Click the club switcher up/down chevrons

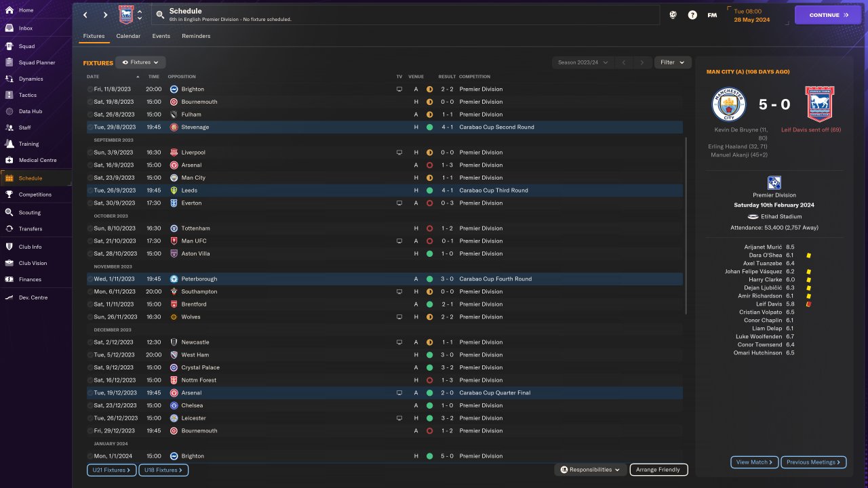coord(140,15)
